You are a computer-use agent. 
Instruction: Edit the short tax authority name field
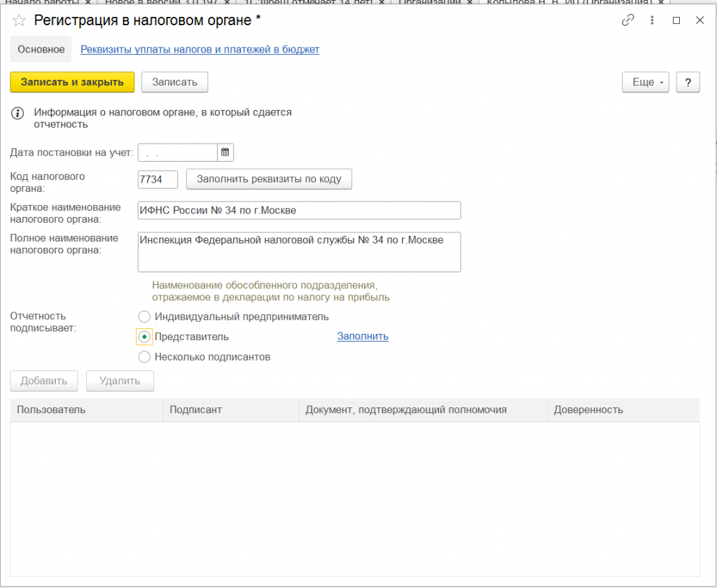point(299,210)
